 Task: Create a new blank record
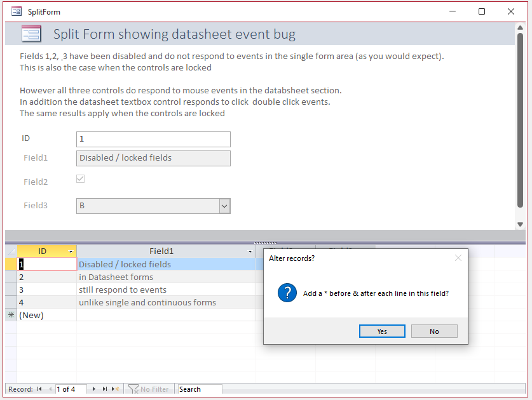tap(115, 389)
